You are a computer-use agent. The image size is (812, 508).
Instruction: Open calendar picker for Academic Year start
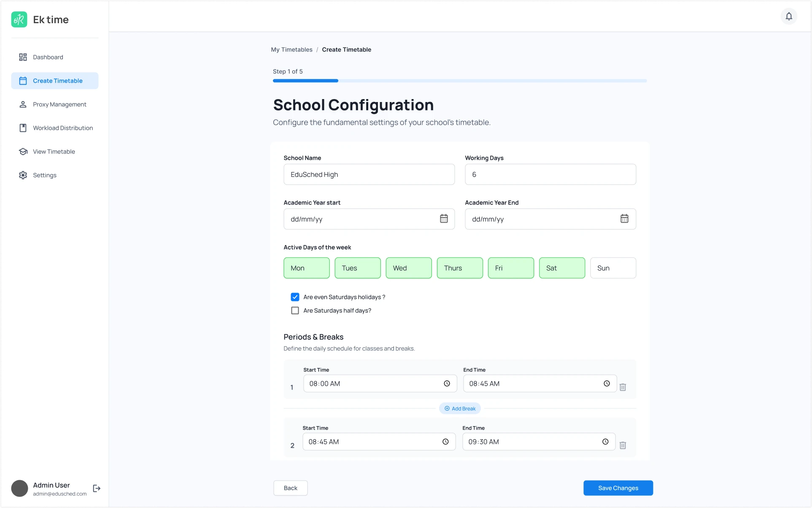coord(444,218)
